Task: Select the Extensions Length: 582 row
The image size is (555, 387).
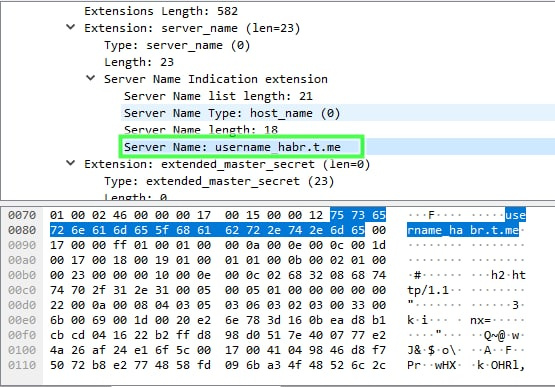Action: click(161, 11)
